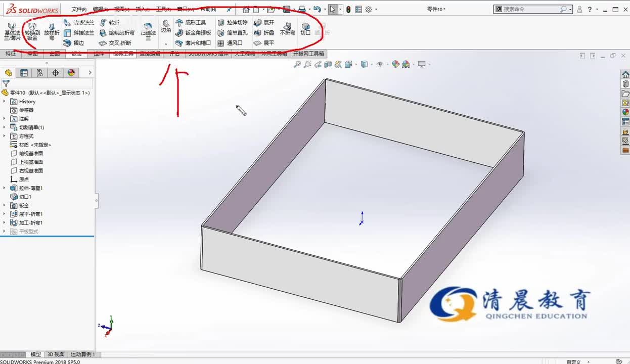Select the 边线法兰 edge flange tool
Screen dimensions: 630x364
click(x=79, y=23)
